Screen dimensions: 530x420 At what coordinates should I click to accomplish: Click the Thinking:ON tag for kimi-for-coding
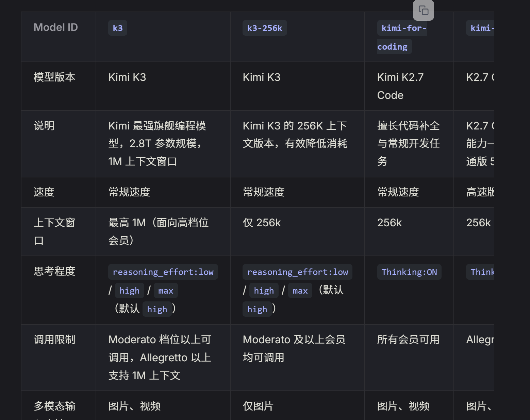(409, 272)
